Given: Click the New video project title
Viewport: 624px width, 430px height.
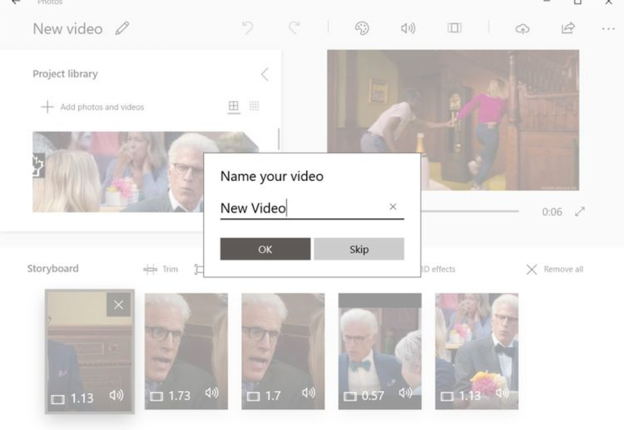Looking at the screenshot, I should tap(68, 29).
